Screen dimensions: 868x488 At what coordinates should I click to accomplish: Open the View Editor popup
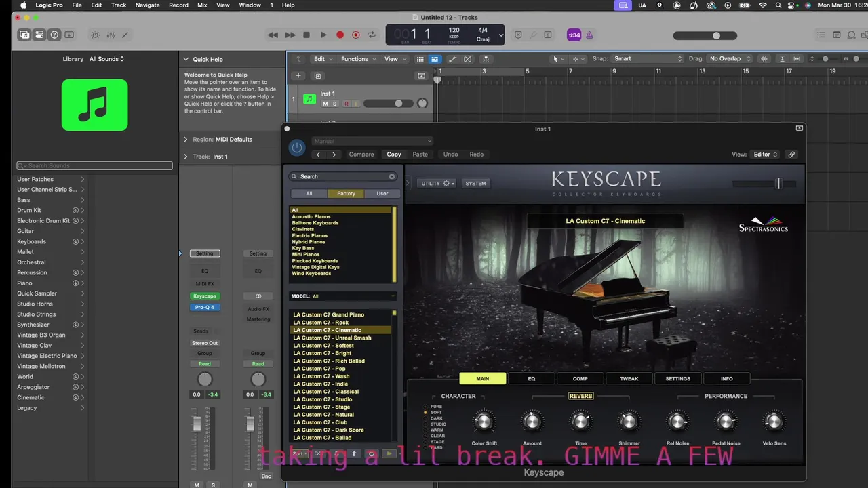[766, 155]
